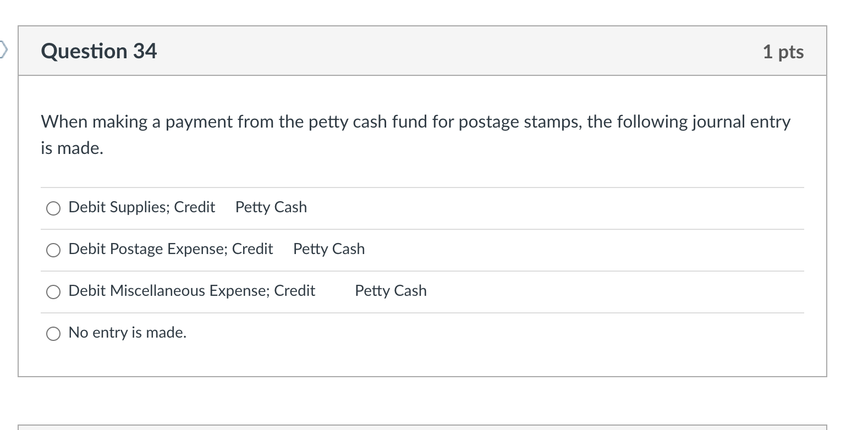This screenshot has width=868, height=430.
Task: Choose the Debit Postage Expense radio button
Action: point(53,250)
